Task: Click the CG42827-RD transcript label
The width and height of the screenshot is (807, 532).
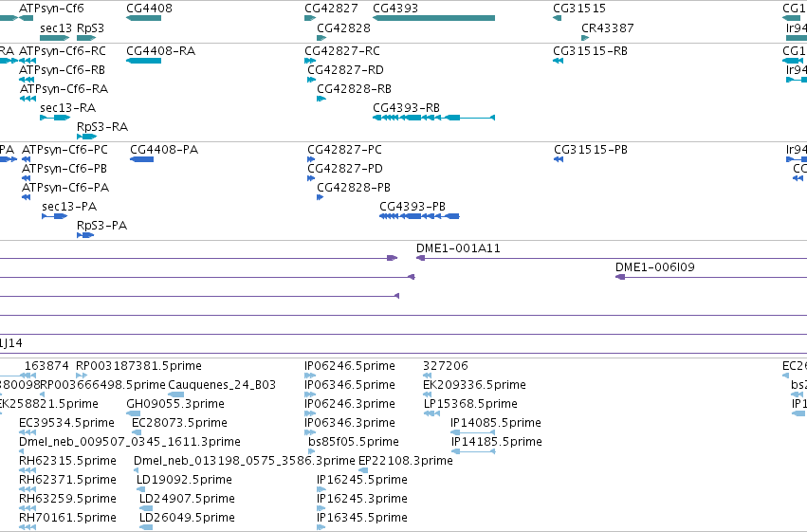Action: click(x=345, y=70)
